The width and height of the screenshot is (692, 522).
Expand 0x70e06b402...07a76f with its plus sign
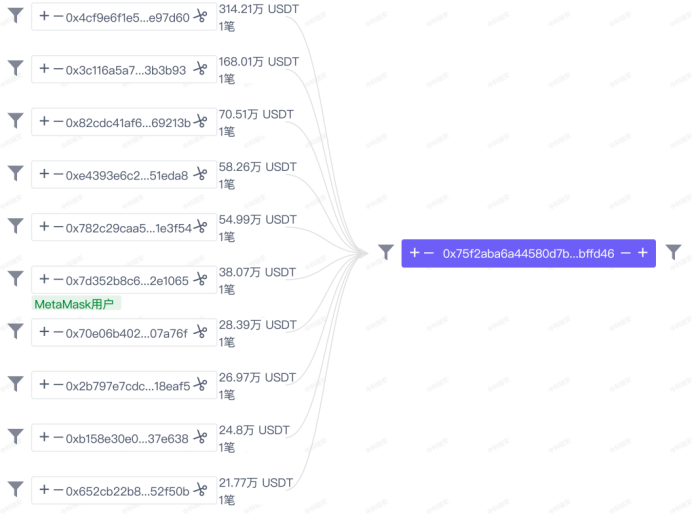click(x=44, y=332)
